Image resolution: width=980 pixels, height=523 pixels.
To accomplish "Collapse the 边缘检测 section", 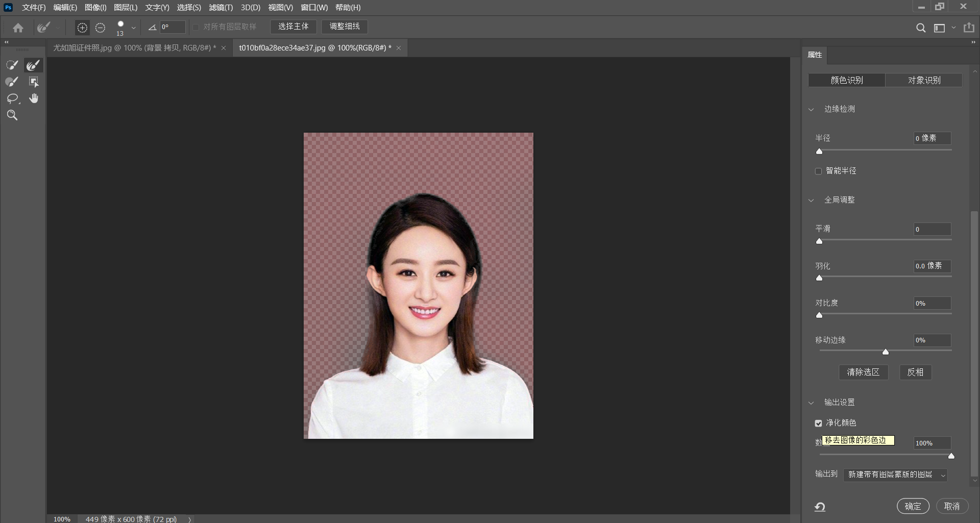I will coord(811,110).
